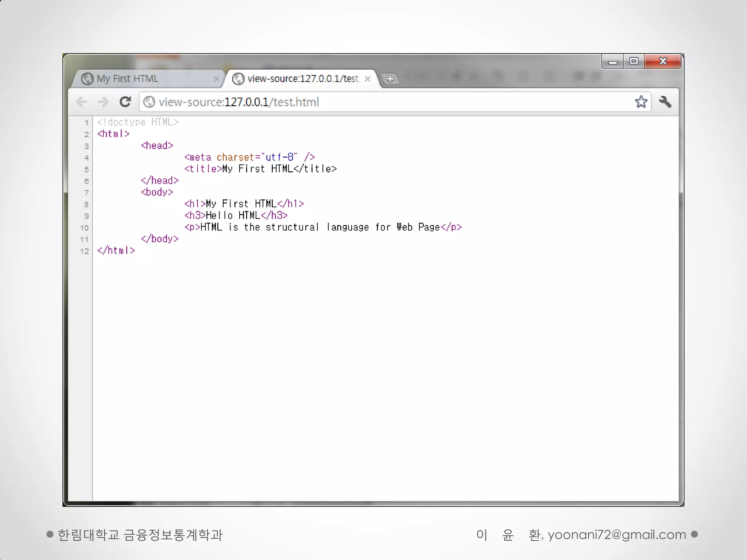Click the opening h1 tag in source

pyautogui.click(x=195, y=204)
